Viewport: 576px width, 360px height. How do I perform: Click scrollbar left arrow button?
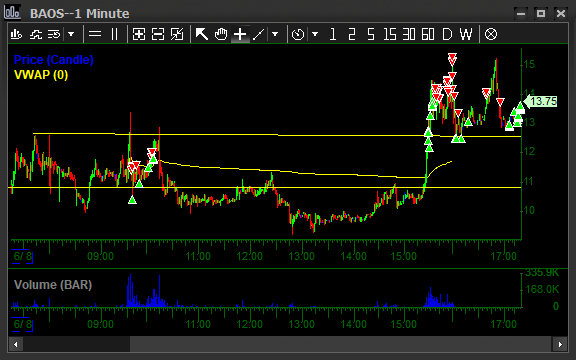(15, 344)
